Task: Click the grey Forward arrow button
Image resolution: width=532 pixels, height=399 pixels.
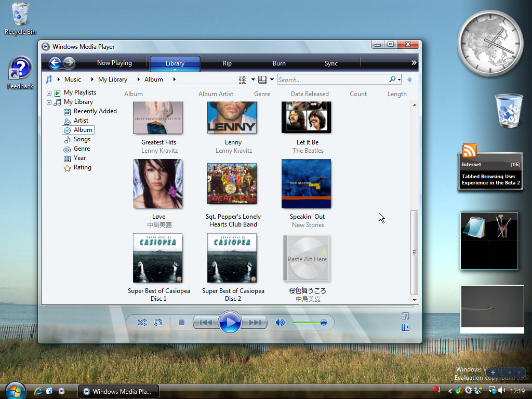Action: (x=69, y=63)
